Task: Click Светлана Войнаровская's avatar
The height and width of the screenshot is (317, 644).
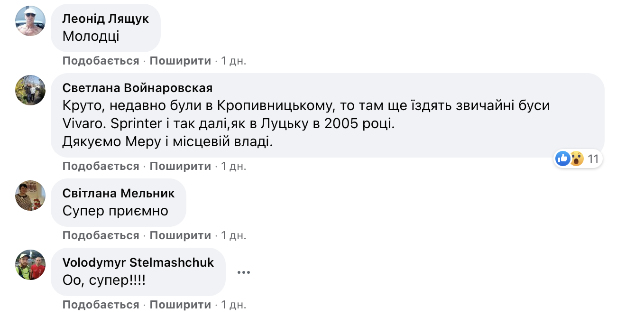Action: click(x=30, y=90)
